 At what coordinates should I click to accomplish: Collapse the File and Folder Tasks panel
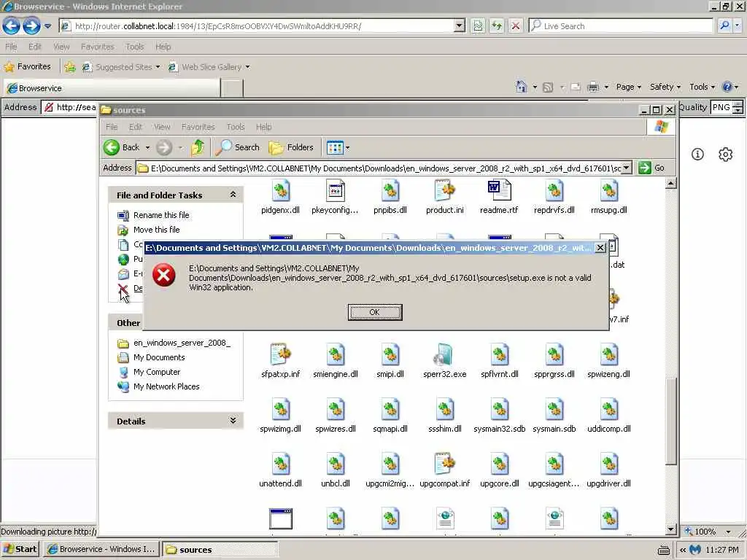click(233, 194)
